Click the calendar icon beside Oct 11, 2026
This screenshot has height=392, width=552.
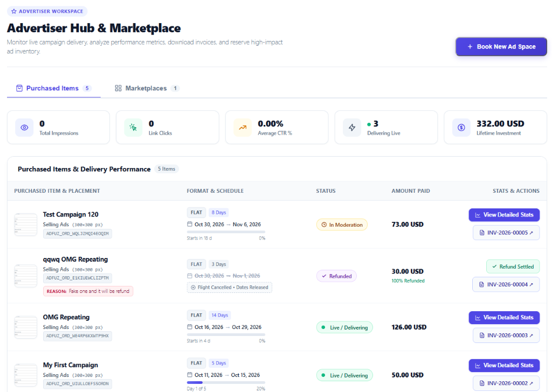[x=189, y=374]
